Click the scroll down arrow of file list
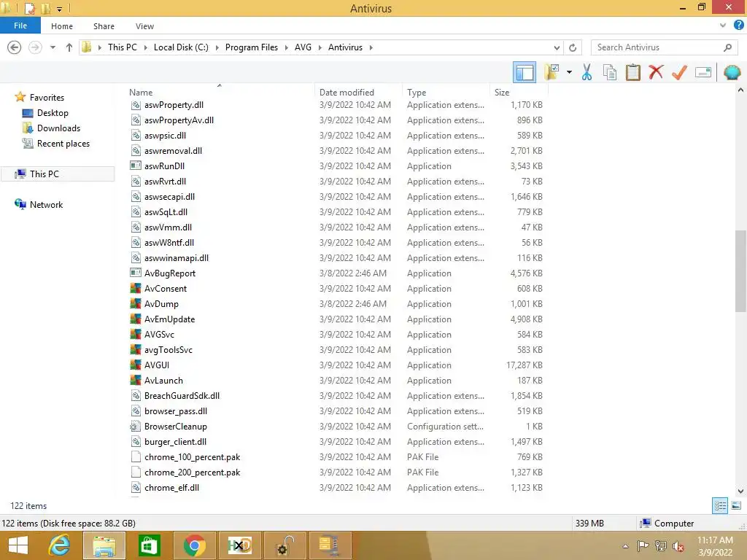This screenshot has width=747, height=560. point(740,491)
